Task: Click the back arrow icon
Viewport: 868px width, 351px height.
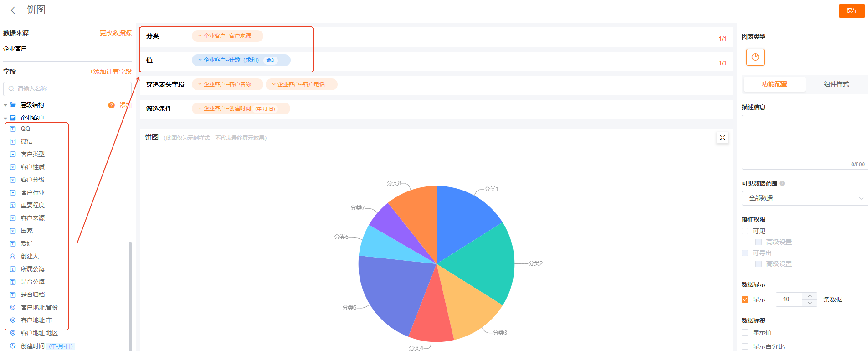Action: pos(13,10)
